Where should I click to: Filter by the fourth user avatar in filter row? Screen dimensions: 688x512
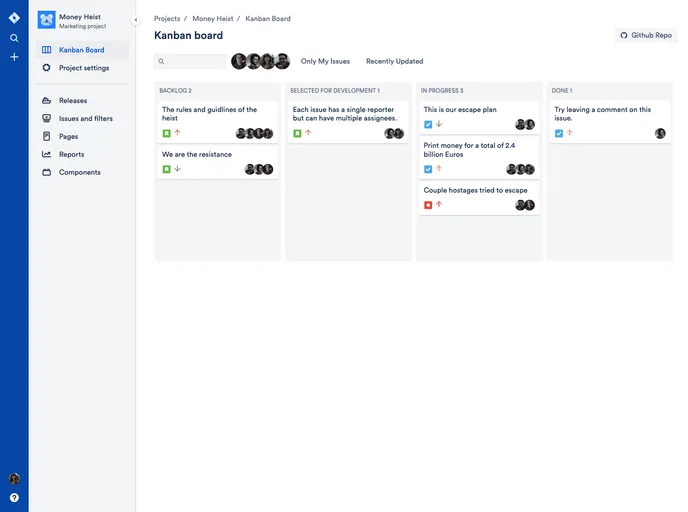(x=282, y=61)
